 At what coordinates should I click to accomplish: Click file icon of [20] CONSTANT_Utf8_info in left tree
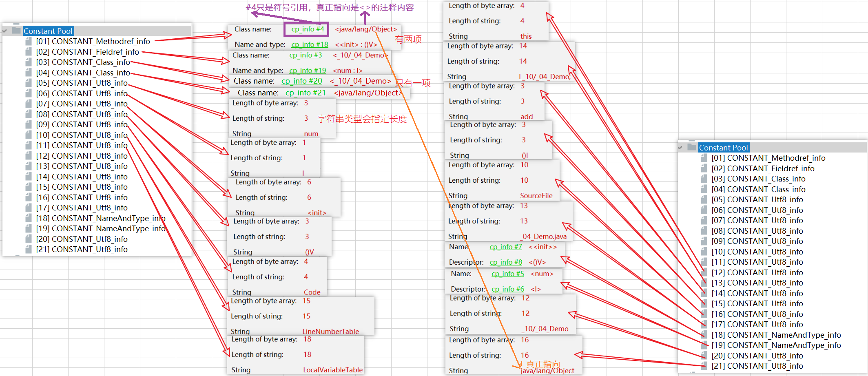tap(29, 239)
